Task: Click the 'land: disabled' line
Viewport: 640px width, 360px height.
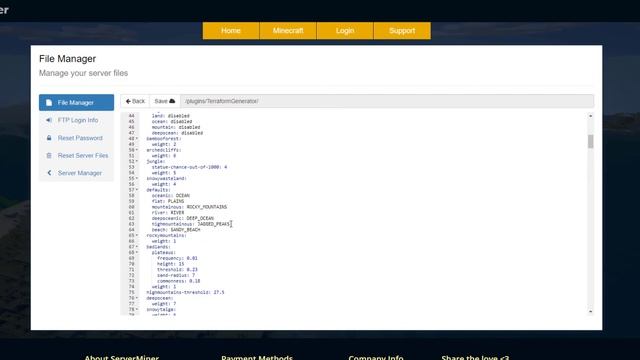Action: click(x=171, y=116)
